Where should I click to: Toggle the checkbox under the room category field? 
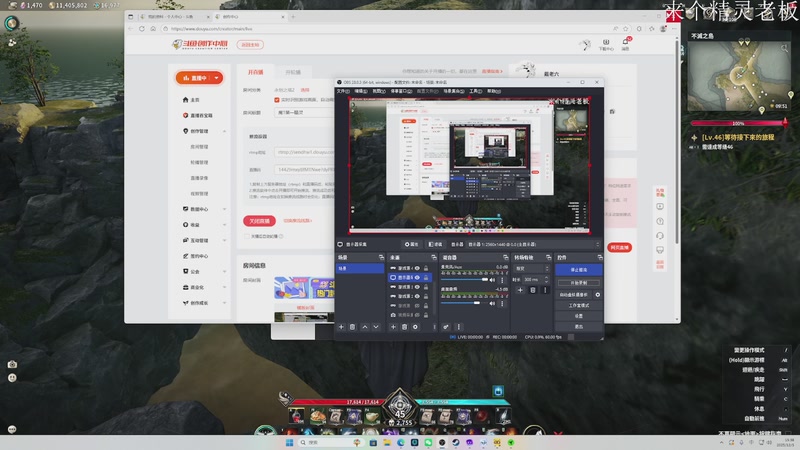tap(277, 100)
